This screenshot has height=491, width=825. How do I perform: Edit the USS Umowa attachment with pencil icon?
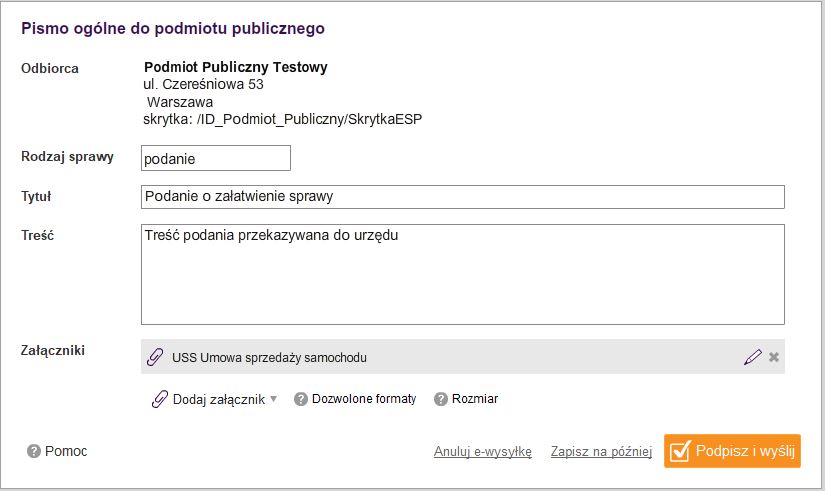tap(753, 357)
